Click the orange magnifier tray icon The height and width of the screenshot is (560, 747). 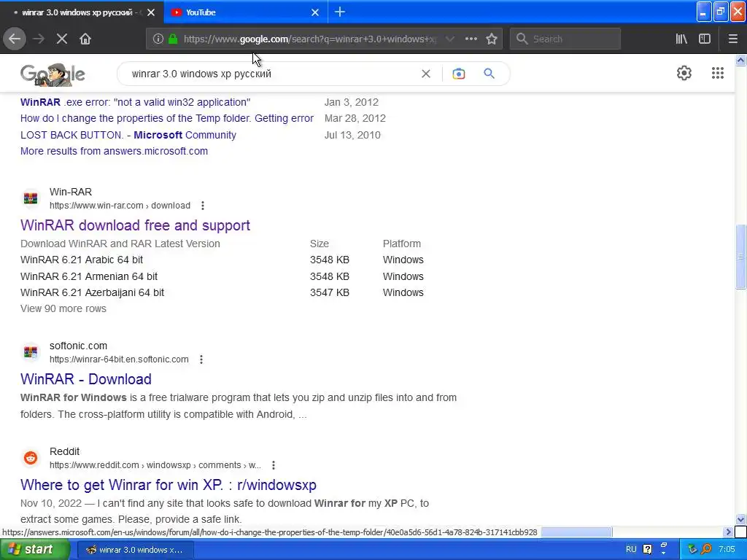(x=707, y=550)
